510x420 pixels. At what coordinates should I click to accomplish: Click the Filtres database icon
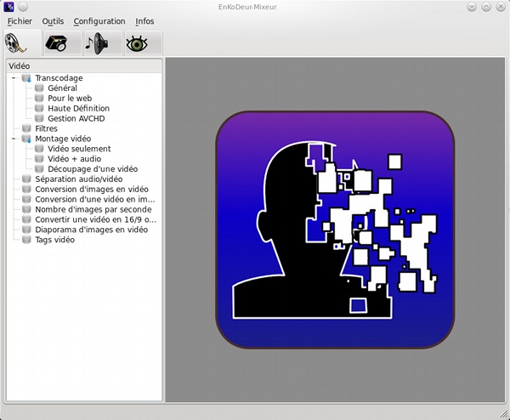coord(26,128)
